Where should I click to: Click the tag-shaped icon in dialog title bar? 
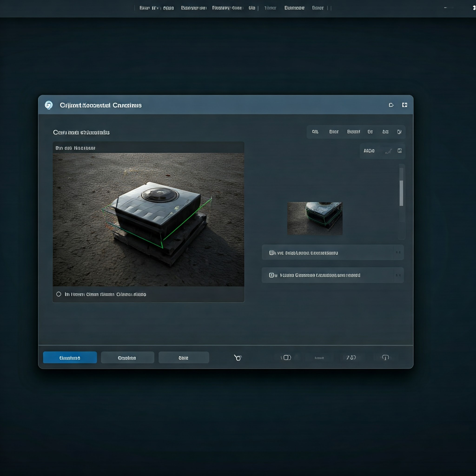click(x=391, y=105)
